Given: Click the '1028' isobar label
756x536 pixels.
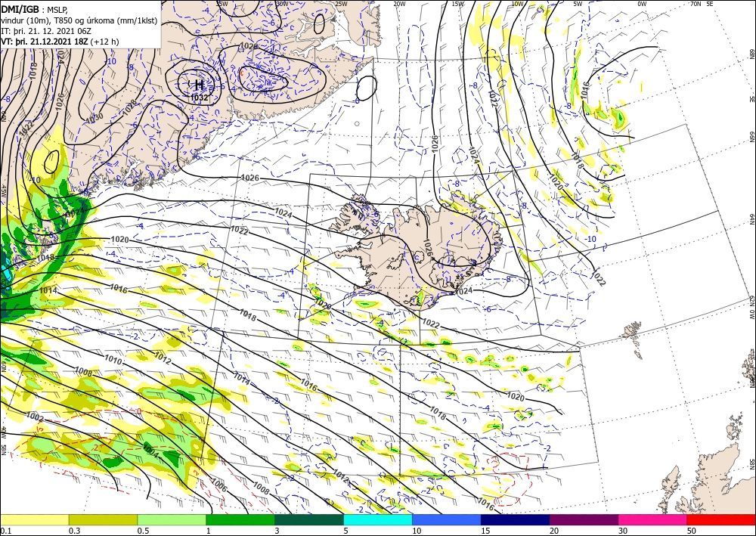Looking at the screenshot, I should click(129, 107).
